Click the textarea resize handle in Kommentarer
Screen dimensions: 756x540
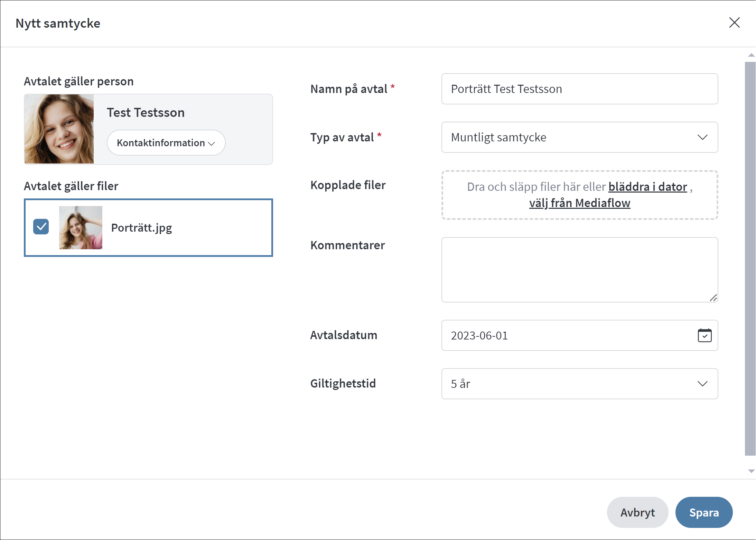coord(713,298)
